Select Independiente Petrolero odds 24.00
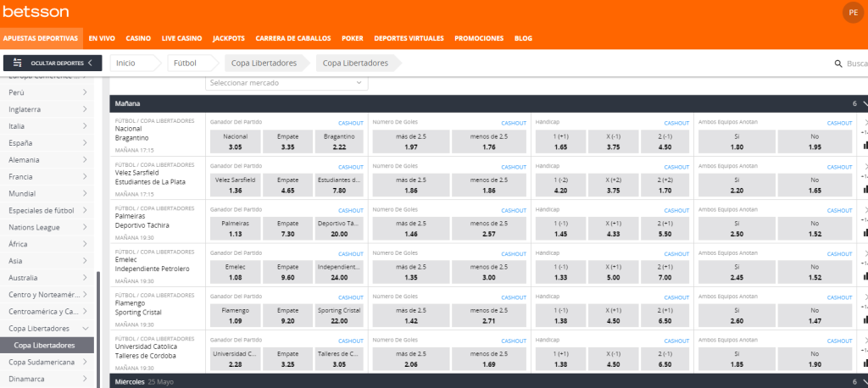The image size is (868, 388). tap(339, 272)
